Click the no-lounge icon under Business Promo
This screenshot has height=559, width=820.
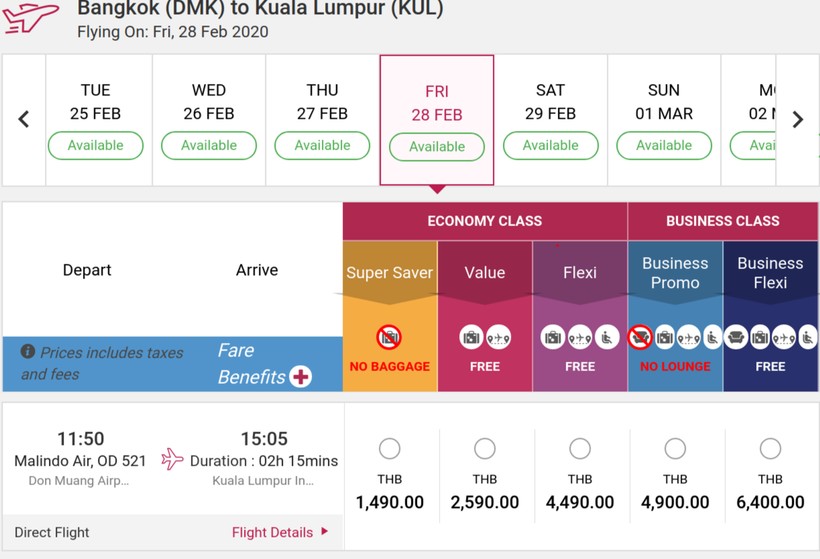pyautogui.click(x=641, y=337)
